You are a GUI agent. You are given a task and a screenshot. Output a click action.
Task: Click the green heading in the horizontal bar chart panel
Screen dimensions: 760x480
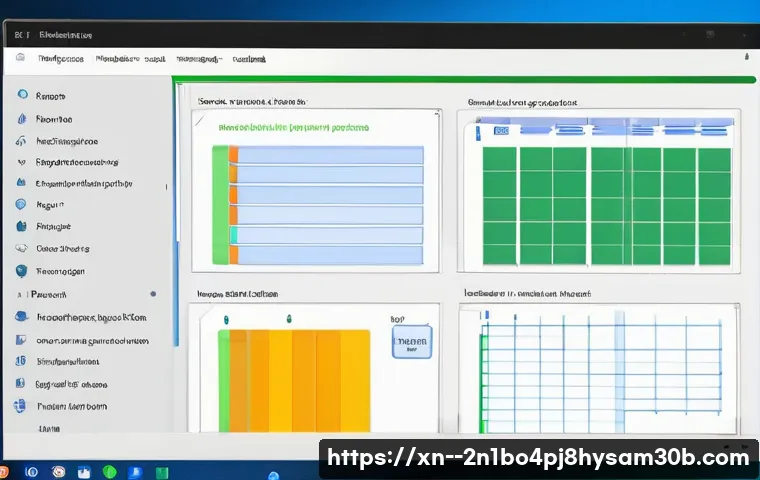294,128
